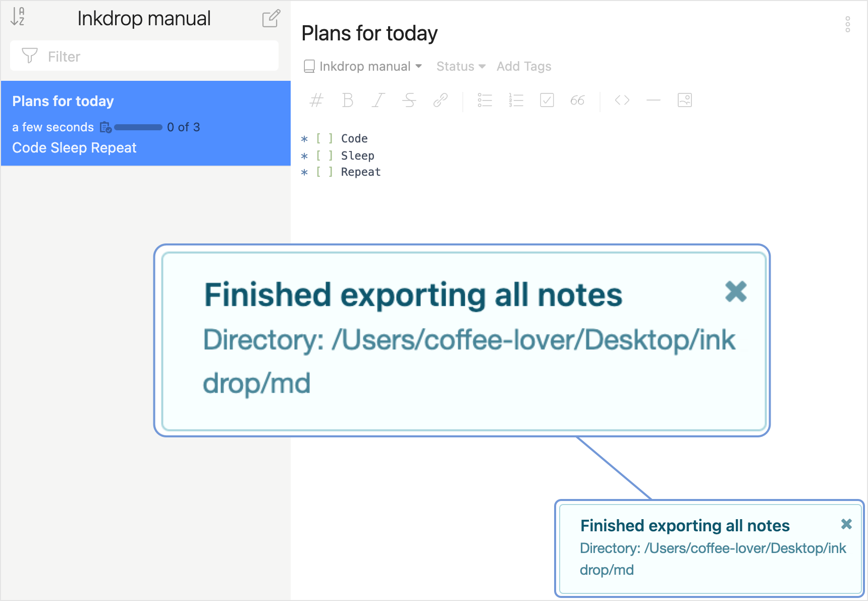Insert a numbered list
868x601 pixels.
click(516, 101)
